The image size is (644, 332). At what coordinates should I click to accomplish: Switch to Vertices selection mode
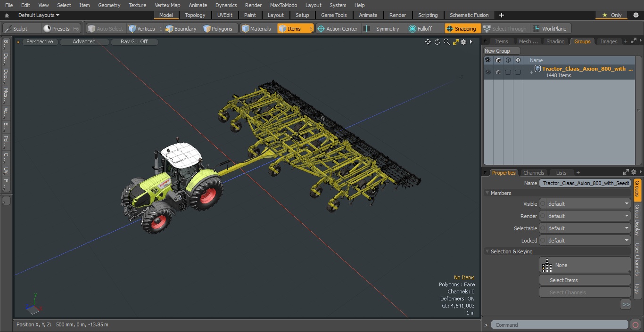pos(145,29)
